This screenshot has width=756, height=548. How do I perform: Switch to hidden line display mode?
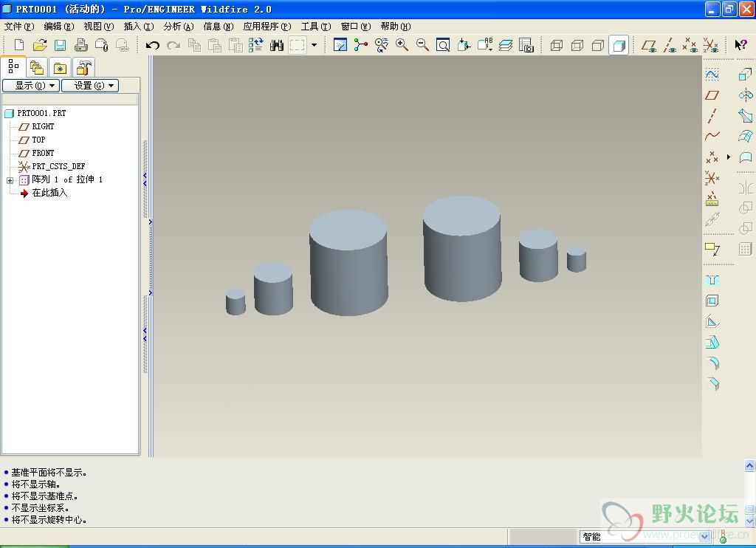click(577, 45)
